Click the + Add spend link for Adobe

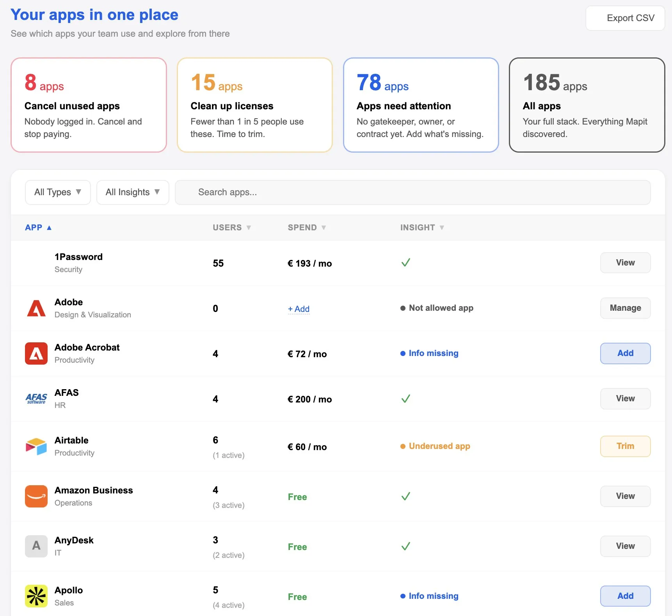tap(299, 309)
